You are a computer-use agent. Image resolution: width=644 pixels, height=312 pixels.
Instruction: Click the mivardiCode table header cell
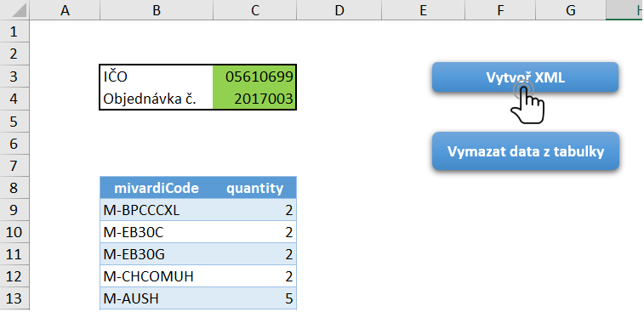(x=157, y=188)
